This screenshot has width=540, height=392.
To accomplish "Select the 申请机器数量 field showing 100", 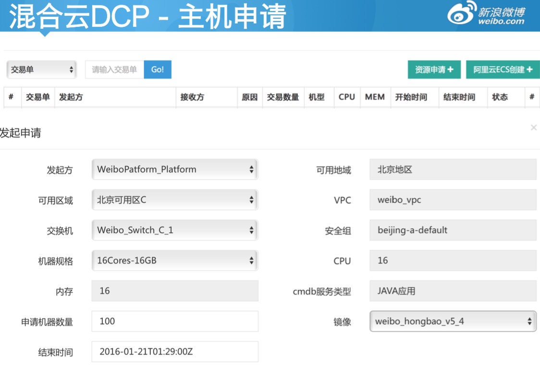I will coord(175,321).
